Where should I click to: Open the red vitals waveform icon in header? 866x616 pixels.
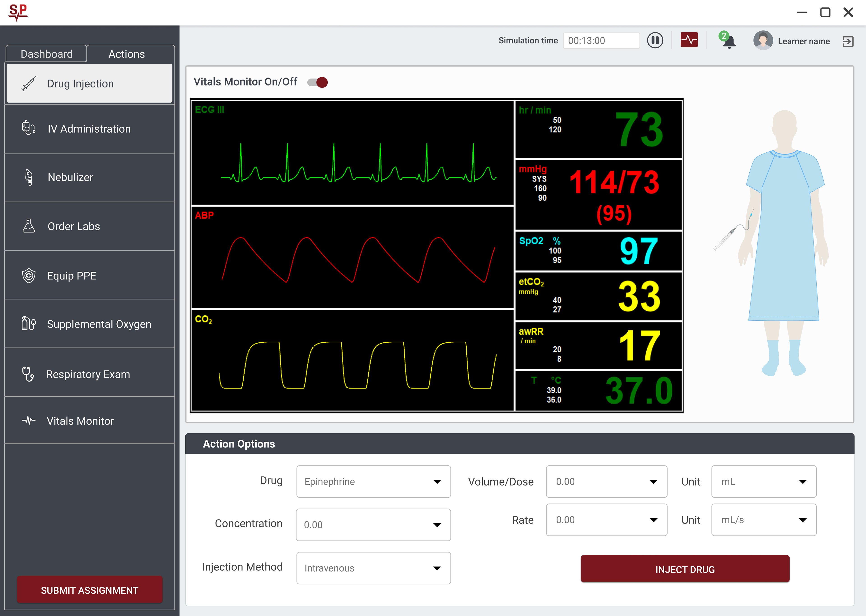click(x=689, y=40)
